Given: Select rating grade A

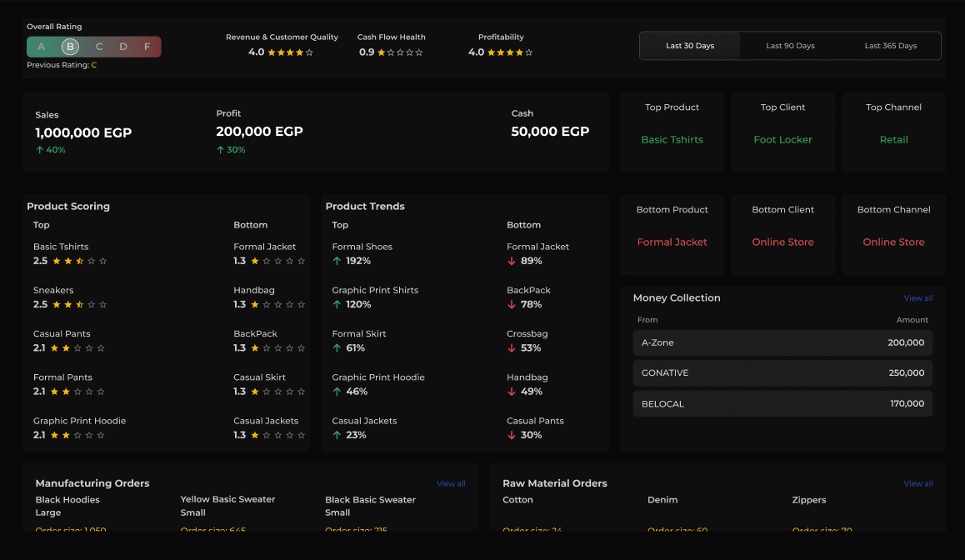Looking at the screenshot, I should point(41,47).
